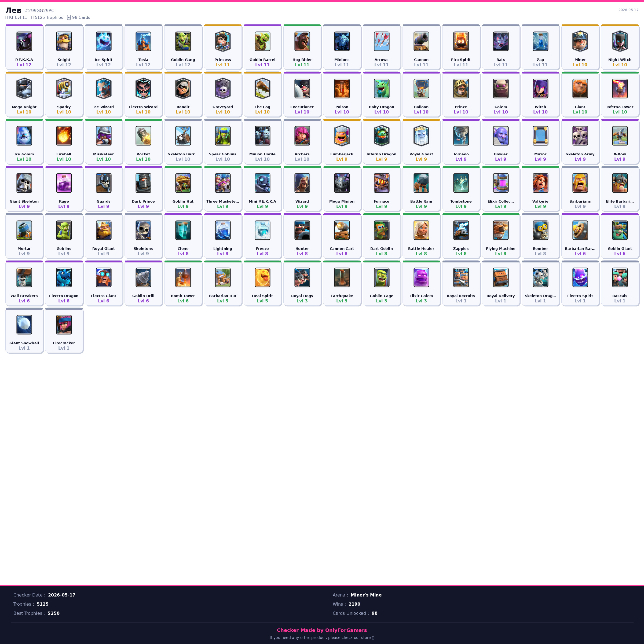Select the Night Witch card icon

620,41
